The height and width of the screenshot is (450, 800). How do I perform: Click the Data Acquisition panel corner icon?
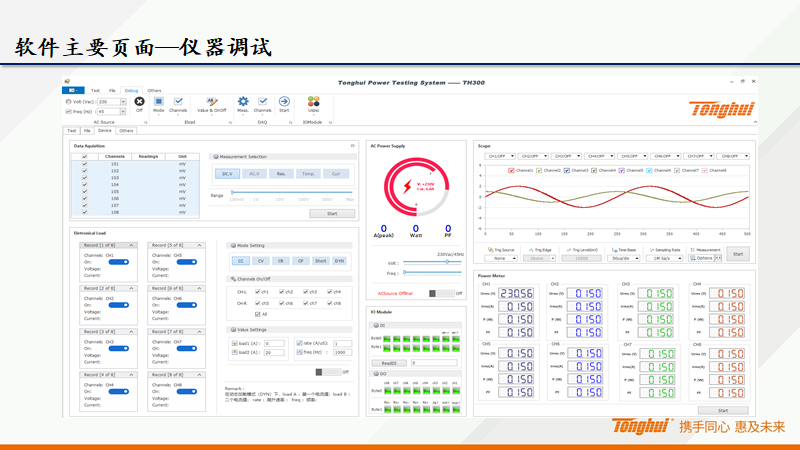pos(352,146)
